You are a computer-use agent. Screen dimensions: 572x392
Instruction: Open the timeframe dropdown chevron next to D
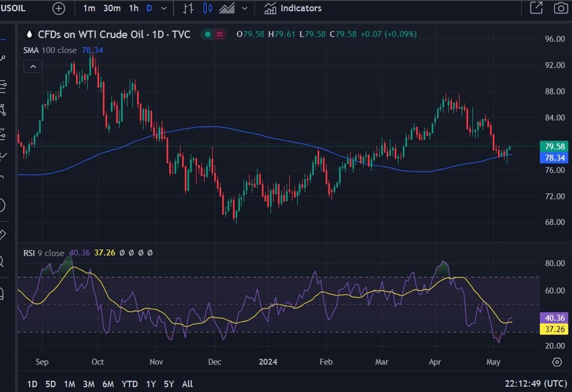(163, 8)
